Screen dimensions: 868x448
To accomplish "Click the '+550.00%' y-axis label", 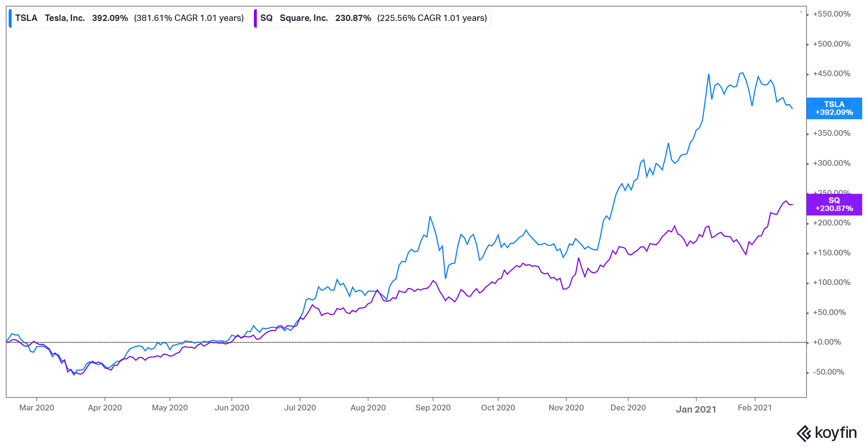I will point(831,14).
